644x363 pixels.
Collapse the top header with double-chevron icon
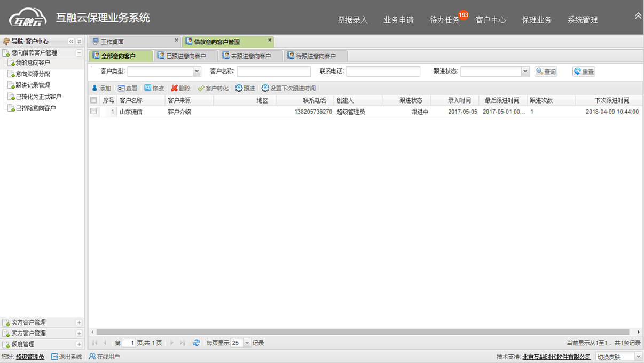click(x=638, y=16)
